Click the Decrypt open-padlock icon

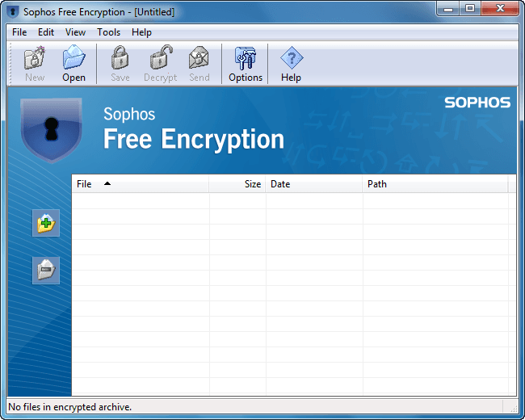coord(161,57)
